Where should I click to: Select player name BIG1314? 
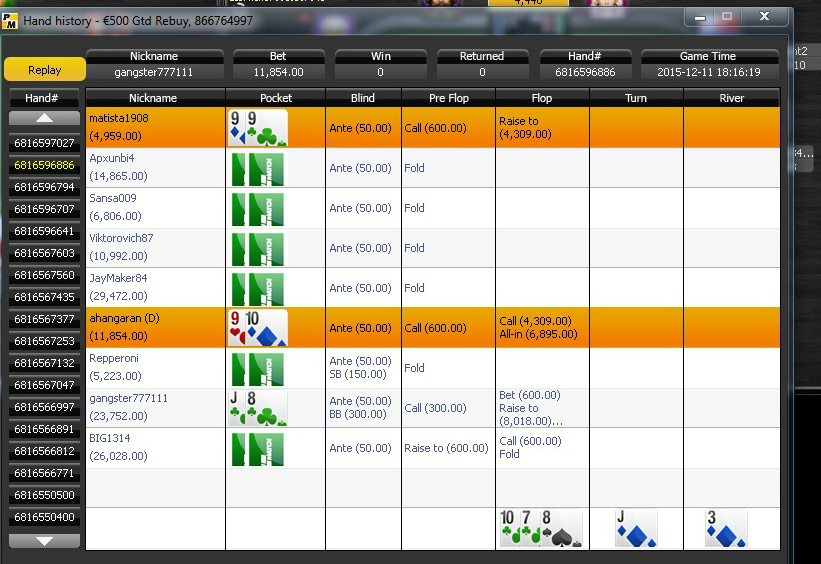click(x=109, y=438)
